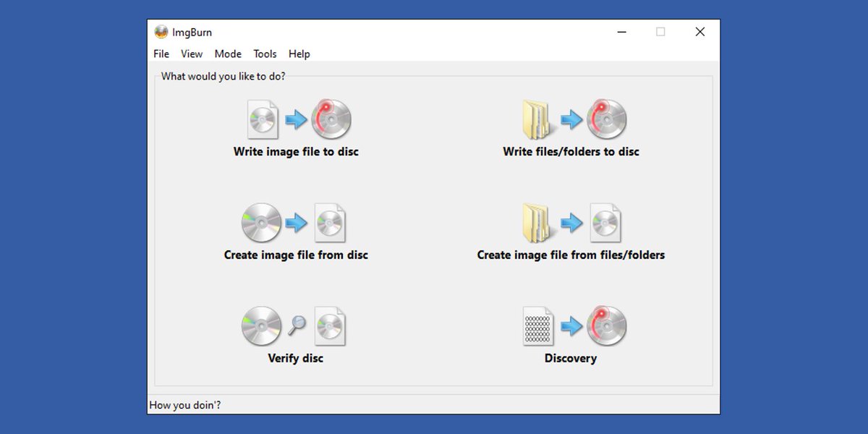Click the image file icon in Write image file to disc

(263, 119)
